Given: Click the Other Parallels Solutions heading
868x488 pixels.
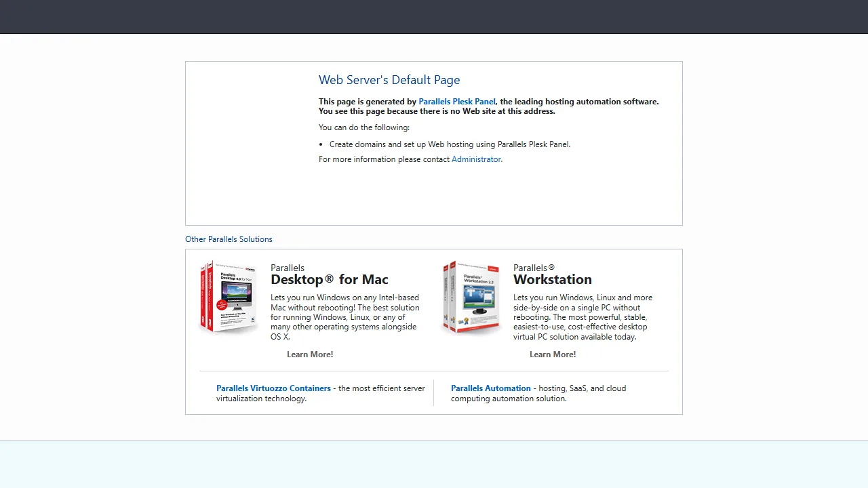Looking at the screenshot, I should pos(229,239).
